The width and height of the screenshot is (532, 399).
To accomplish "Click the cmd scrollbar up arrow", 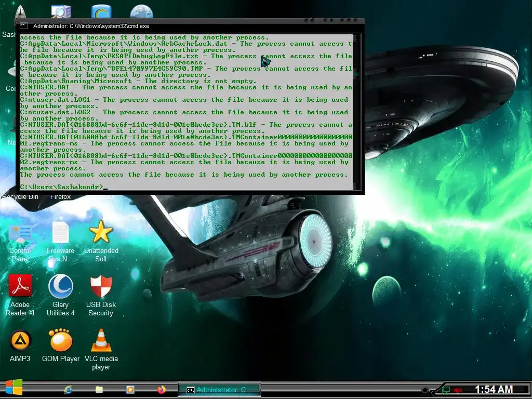I will 356,37.
